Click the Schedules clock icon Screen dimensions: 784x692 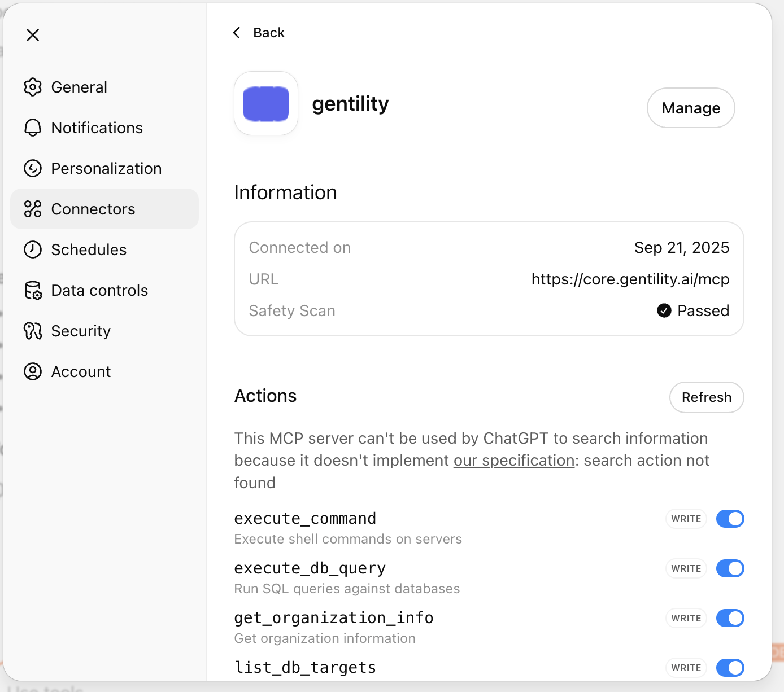pyautogui.click(x=33, y=249)
